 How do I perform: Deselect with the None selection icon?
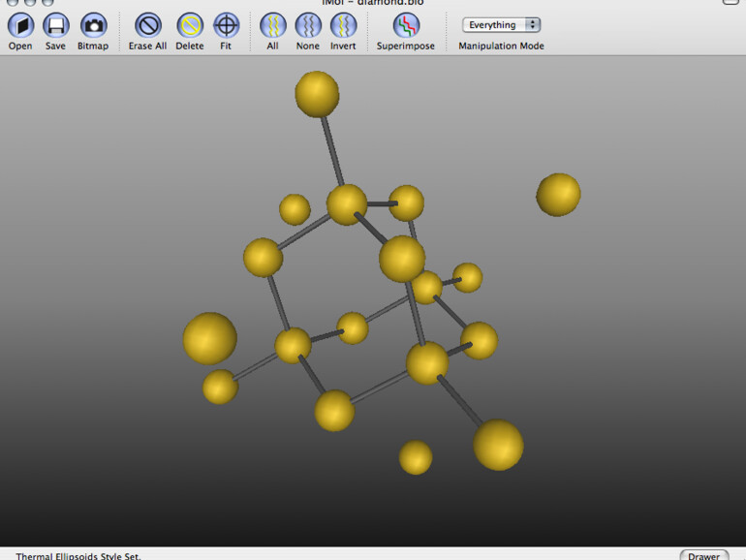[x=308, y=26]
